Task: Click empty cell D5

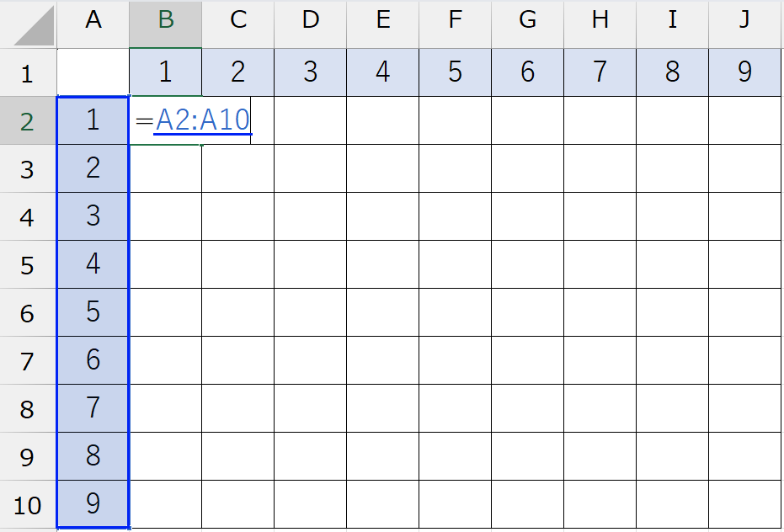Action: pos(311,264)
